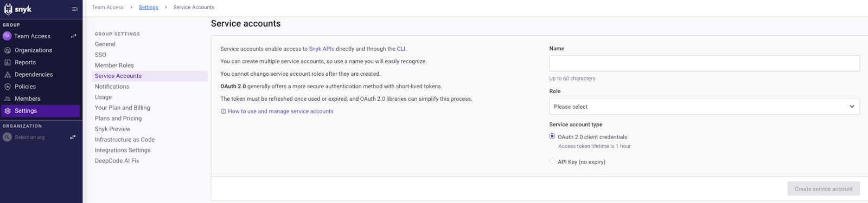Viewport: 868px width, 203px height.
Task: Click the Settings breadcrumb link
Action: (149, 8)
